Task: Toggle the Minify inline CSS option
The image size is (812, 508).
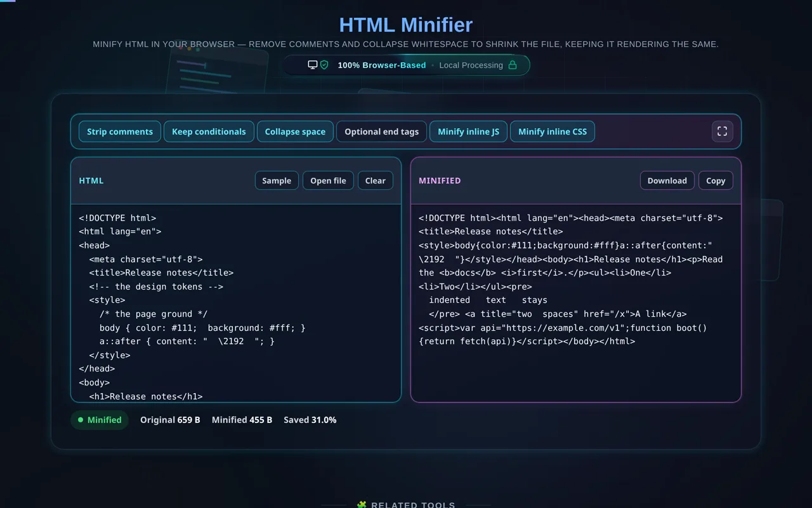Action: click(553, 131)
